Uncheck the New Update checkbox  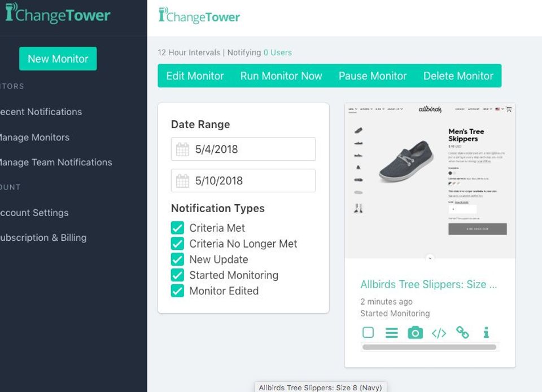pos(177,259)
